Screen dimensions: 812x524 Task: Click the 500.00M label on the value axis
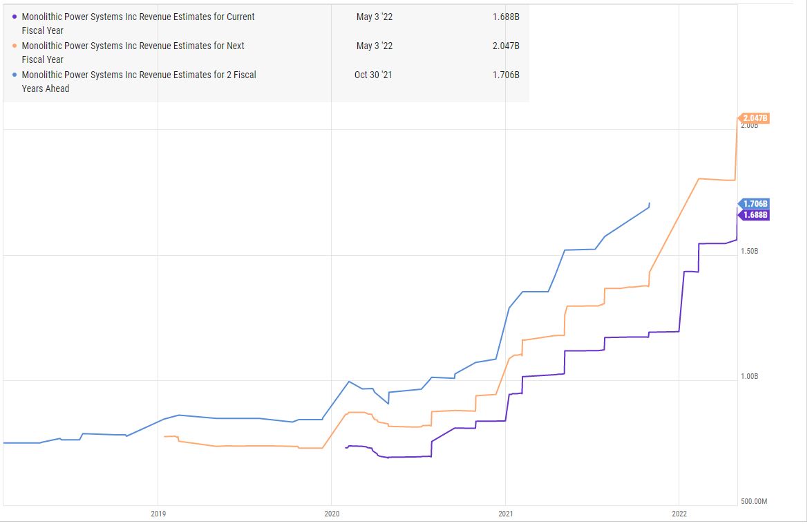click(754, 501)
